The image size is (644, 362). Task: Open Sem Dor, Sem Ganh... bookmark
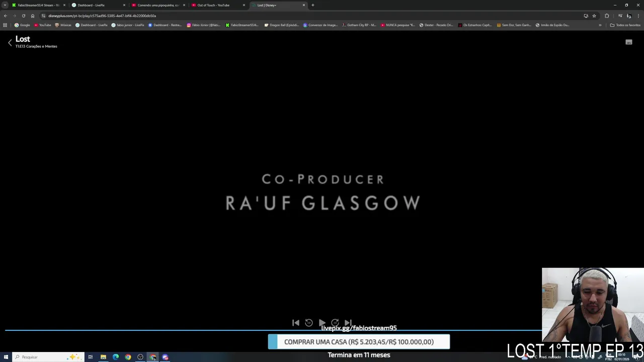click(514, 25)
